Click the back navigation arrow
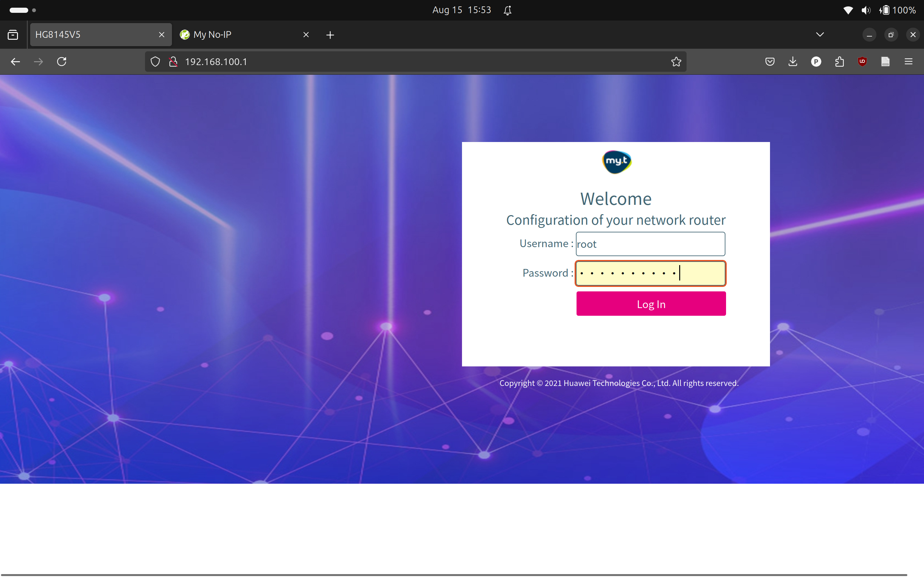The width and height of the screenshot is (924, 577). [x=15, y=62]
